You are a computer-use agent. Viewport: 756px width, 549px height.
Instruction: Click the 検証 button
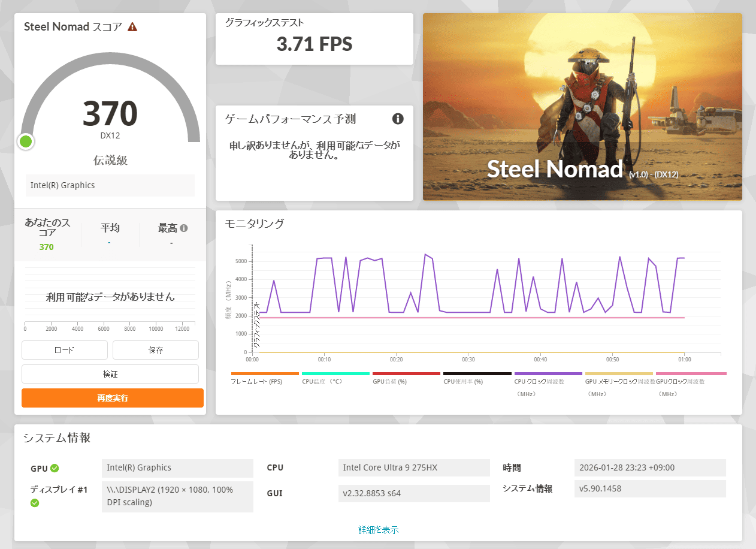[110, 374]
